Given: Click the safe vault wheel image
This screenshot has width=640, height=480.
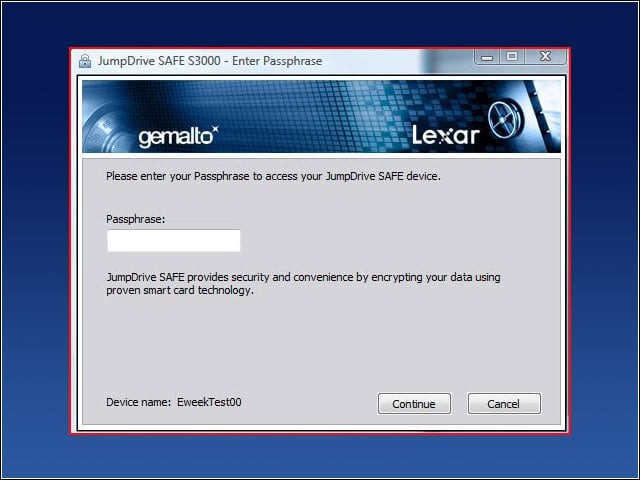Looking at the screenshot, I should click(506, 119).
